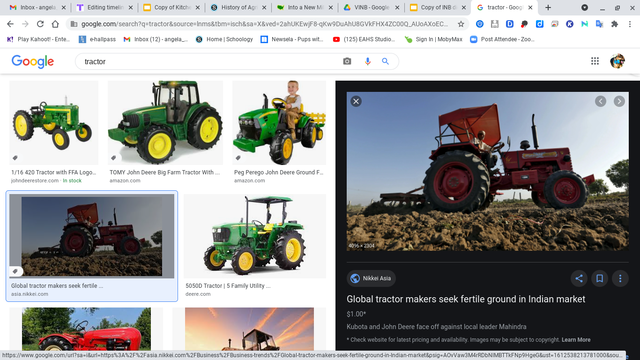Open the large previewed tractor image
Viewport: 640px width, 360px height.
point(487,171)
